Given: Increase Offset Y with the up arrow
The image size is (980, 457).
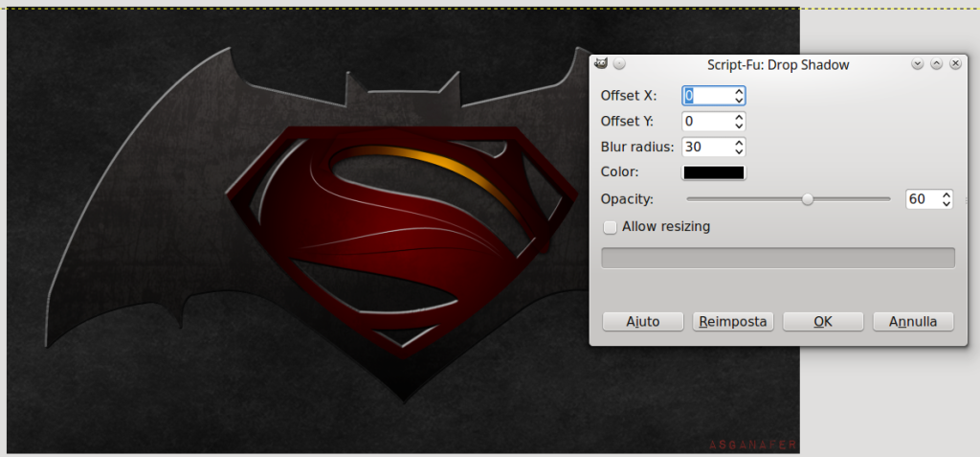Looking at the screenshot, I should (740, 117).
